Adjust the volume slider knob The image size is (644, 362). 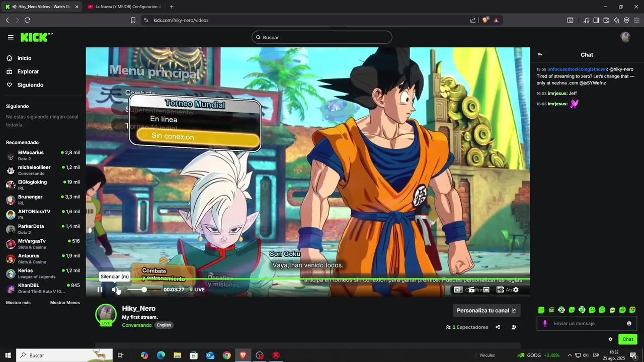[x=144, y=290]
